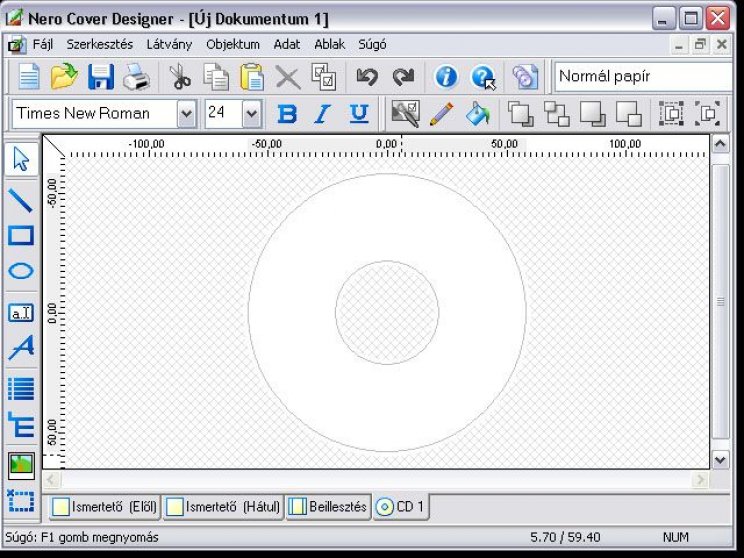Open the Látvány menu
The image size is (744, 558).
169,45
